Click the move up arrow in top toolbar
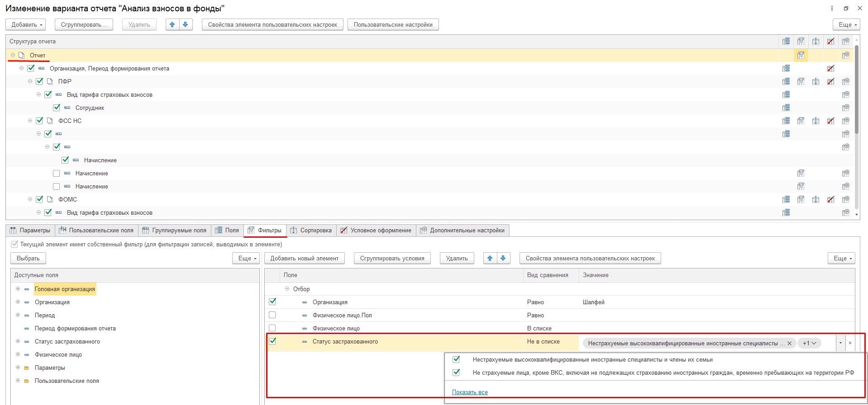The image size is (868, 405). [x=172, y=25]
